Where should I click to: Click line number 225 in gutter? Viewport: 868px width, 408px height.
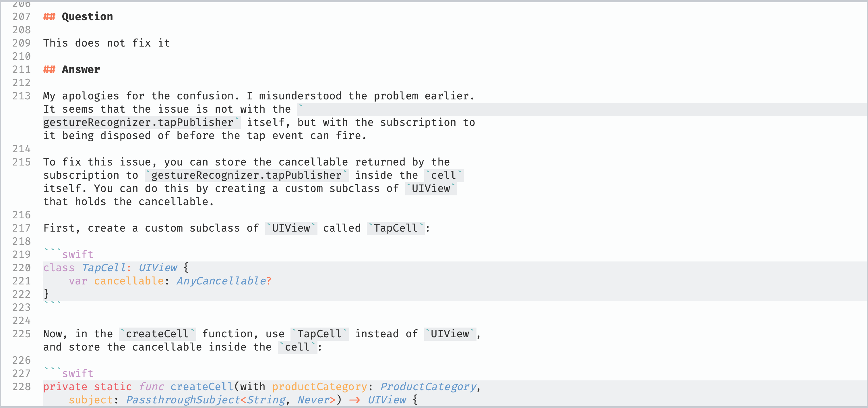coord(22,334)
